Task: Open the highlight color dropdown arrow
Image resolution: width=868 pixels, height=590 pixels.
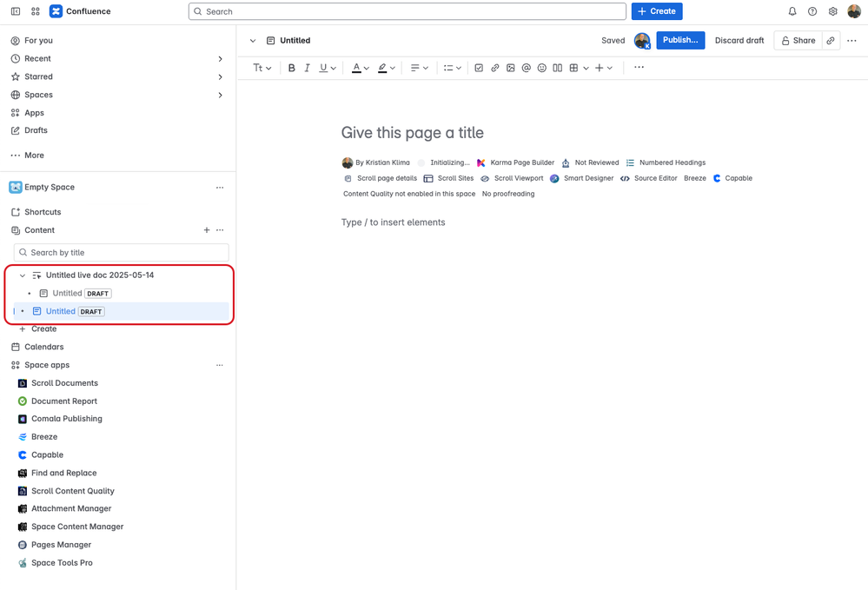Action: click(x=393, y=68)
